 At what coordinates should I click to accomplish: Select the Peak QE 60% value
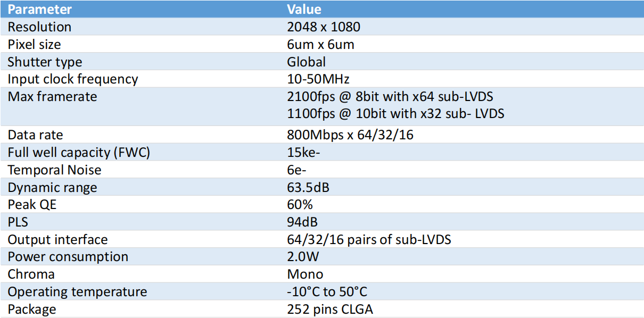[x=300, y=205]
